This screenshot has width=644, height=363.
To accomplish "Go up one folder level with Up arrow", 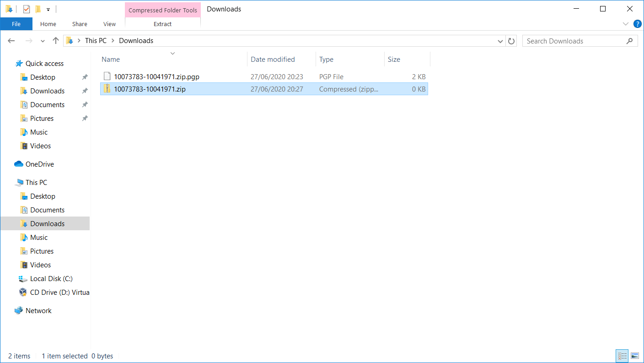I will 56,41.
